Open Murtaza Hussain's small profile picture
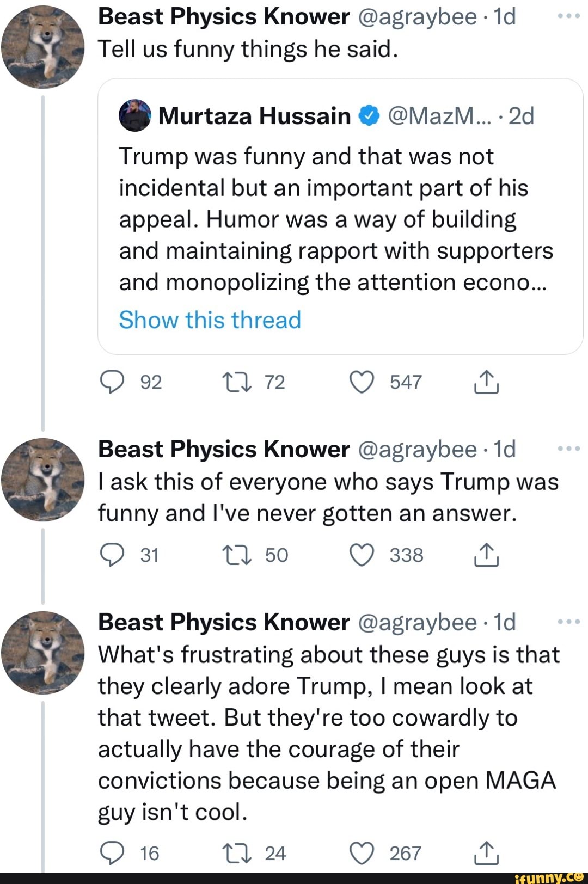588x884 pixels. (x=134, y=115)
